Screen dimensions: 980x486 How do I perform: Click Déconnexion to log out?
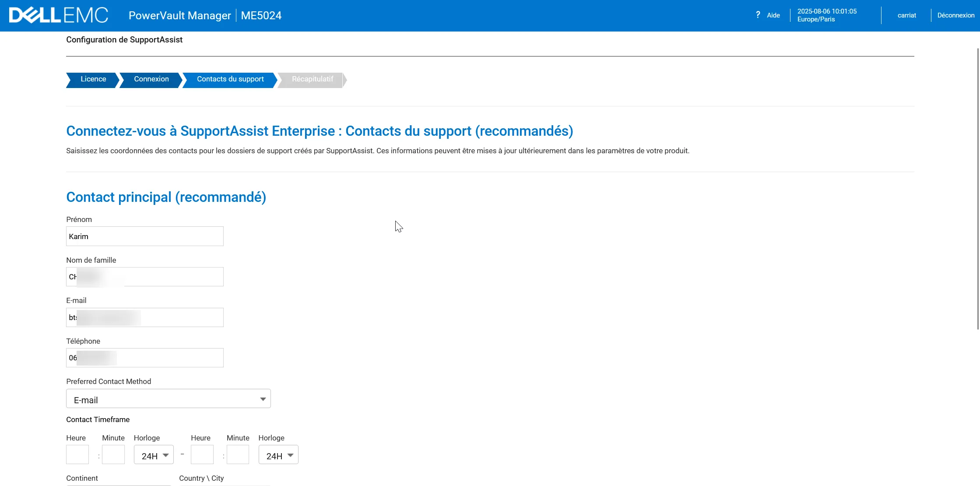point(955,15)
